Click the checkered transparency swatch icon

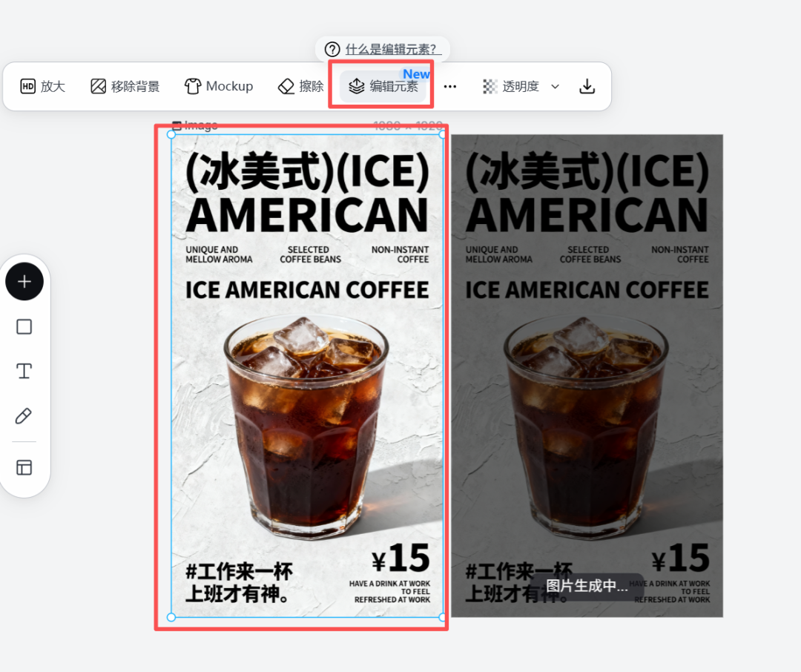click(490, 86)
